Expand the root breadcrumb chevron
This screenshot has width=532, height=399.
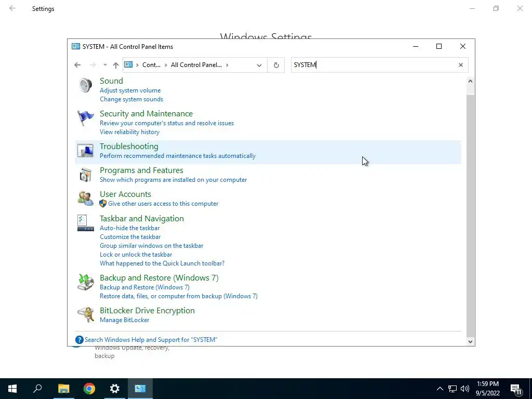(137, 65)
